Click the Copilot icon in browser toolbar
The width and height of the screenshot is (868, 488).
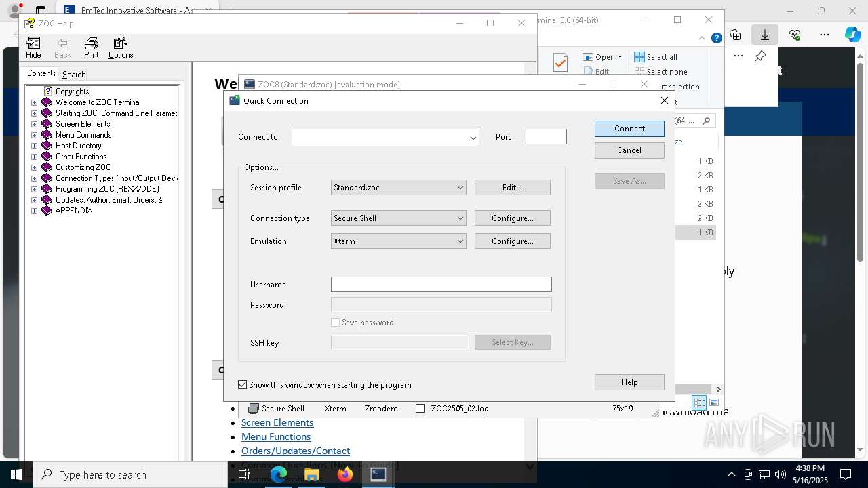point(852,35)
